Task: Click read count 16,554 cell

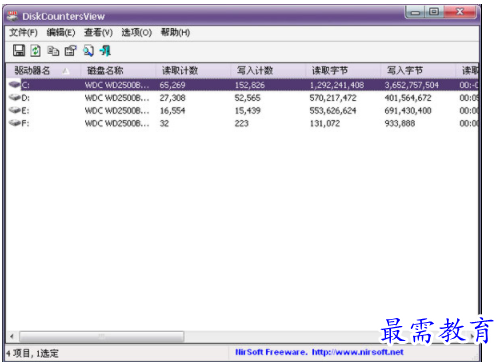Action: [172, 111]
